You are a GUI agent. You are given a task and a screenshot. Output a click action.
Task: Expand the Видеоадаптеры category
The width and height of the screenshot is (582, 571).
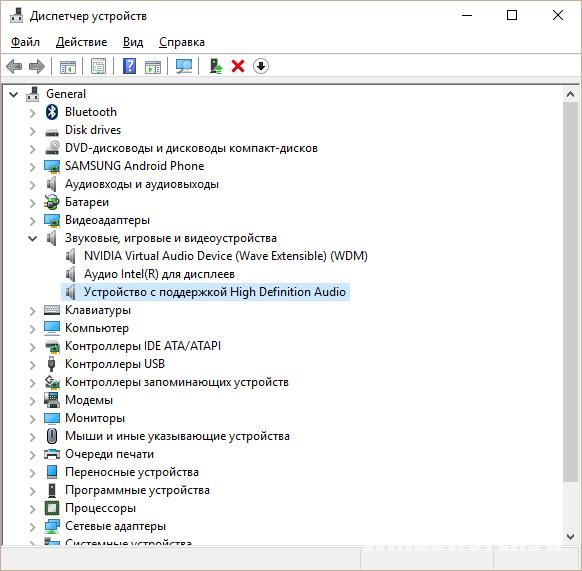[x=33, y=221]
